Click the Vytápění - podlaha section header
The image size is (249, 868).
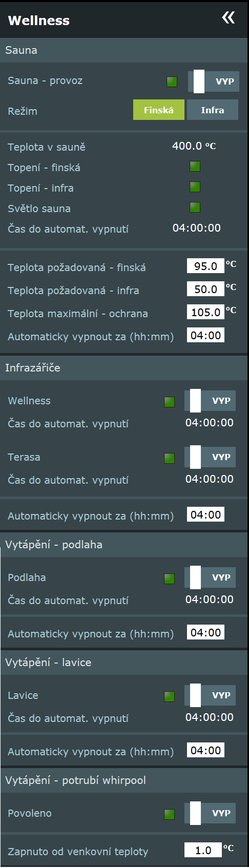[x=124, y=545]
